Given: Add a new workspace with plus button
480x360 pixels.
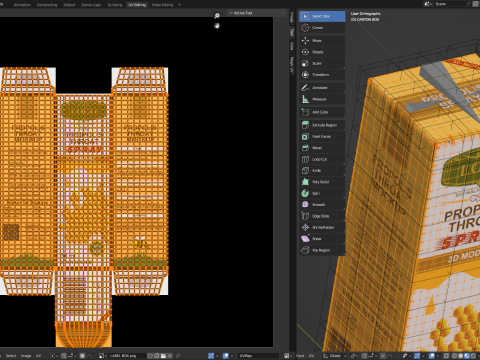Looking at the screenshot, I should (180, 5).
